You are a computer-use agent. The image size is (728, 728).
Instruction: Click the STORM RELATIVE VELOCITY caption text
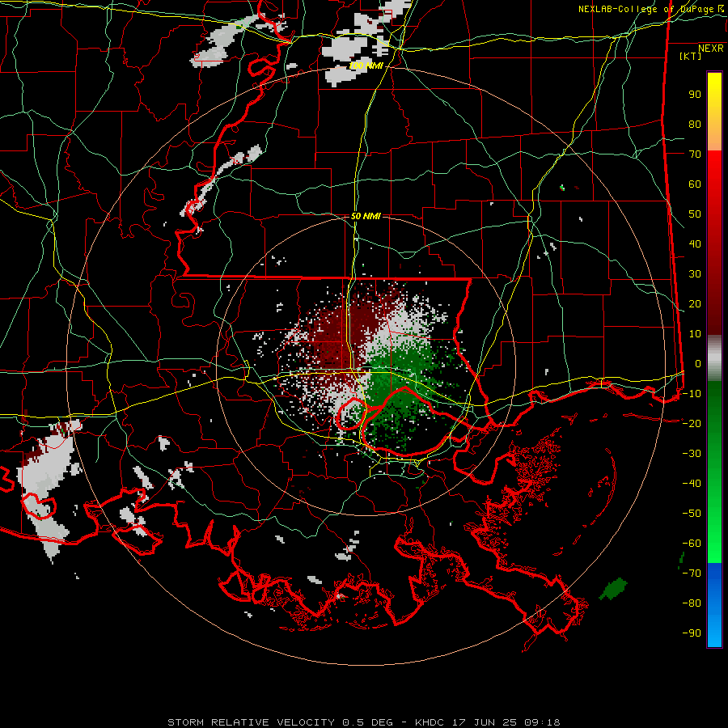pyautogui.click(x=251, y=722)
